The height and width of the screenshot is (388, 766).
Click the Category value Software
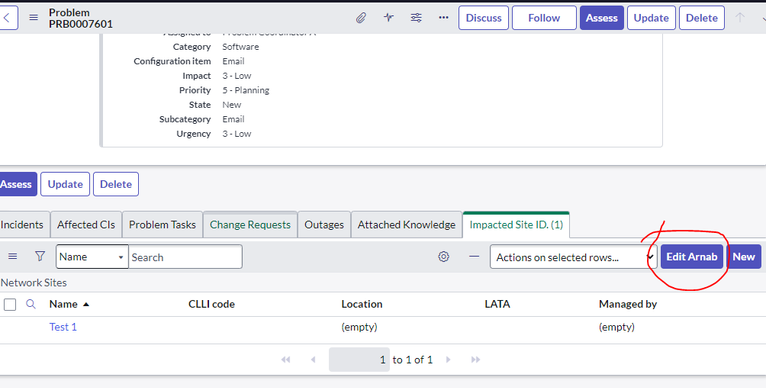240,47
